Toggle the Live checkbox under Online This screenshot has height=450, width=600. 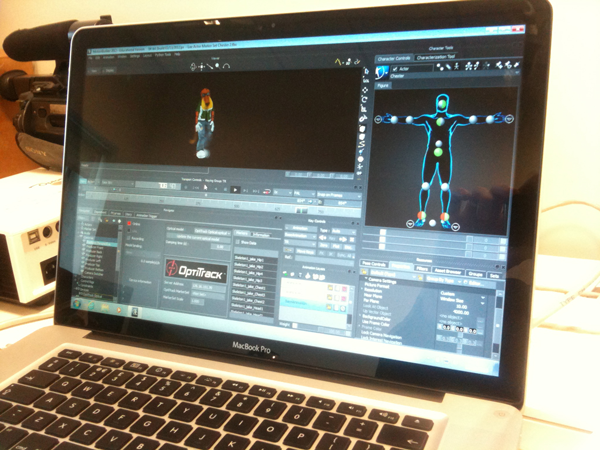(x=129, y=231)
